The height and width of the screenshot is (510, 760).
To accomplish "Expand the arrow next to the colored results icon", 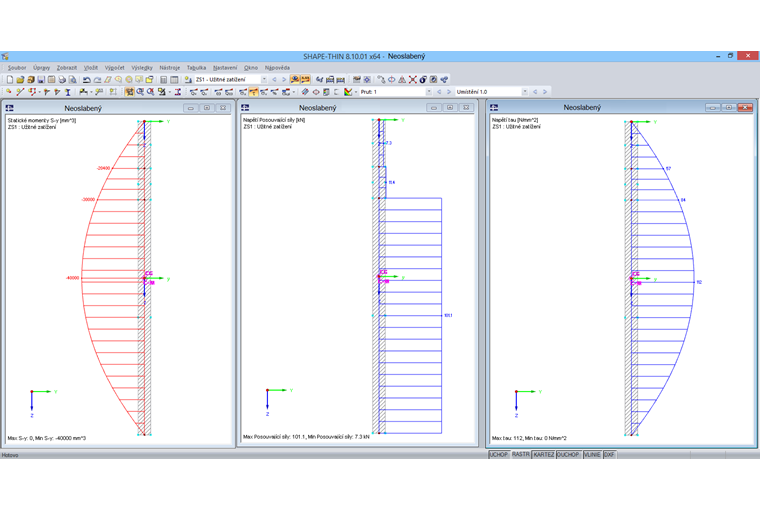I will point(356,92).
